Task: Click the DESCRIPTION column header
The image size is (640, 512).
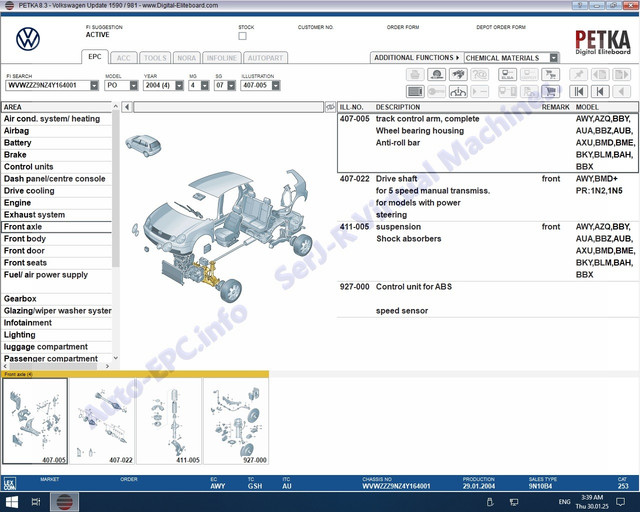Action: [398, 107]
